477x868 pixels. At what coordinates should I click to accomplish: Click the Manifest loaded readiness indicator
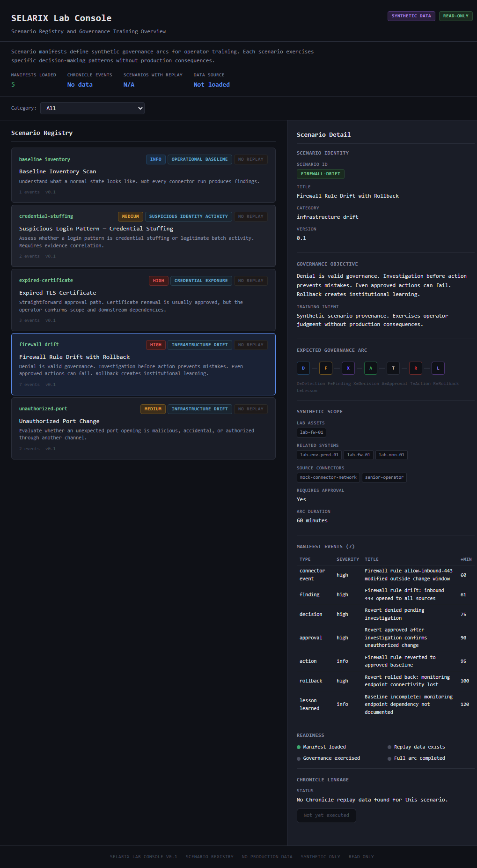(322, 747)
